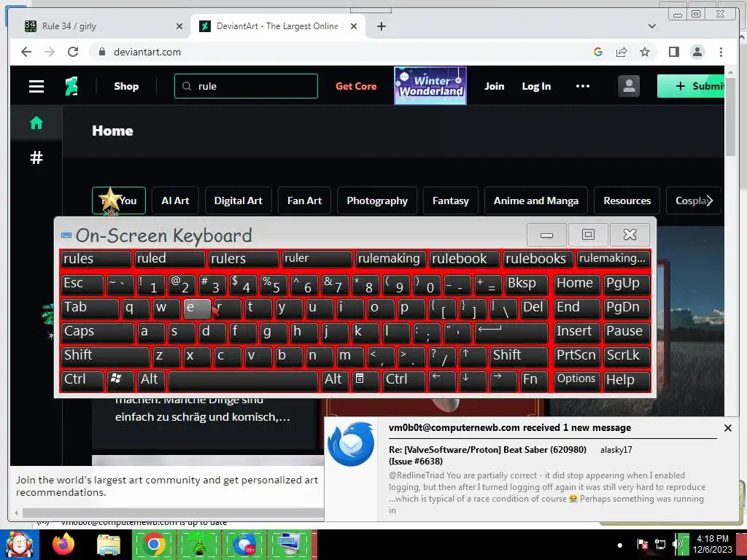
Task: Toggle left Shift on on-screen keyboard
Action: pyautogui.click(x=105, y=356)
